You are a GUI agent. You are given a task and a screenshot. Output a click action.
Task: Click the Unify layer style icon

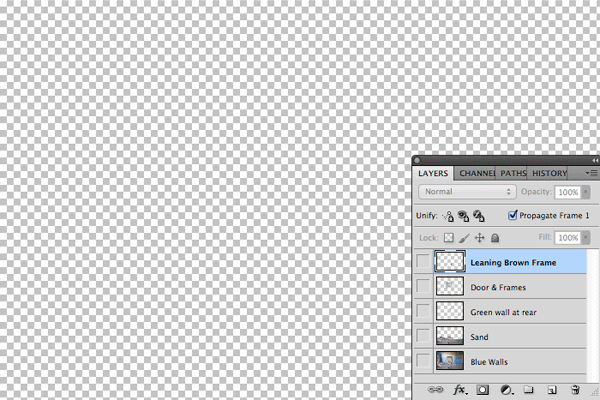pos(479,216)
